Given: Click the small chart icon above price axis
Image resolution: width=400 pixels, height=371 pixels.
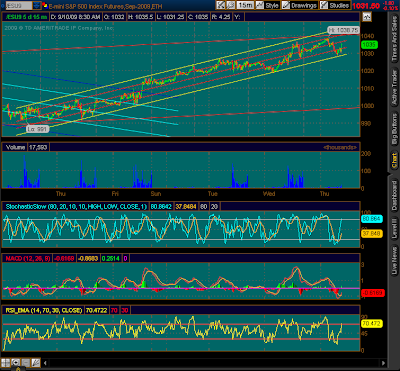Looking at the screenshot, I should 366,17.
